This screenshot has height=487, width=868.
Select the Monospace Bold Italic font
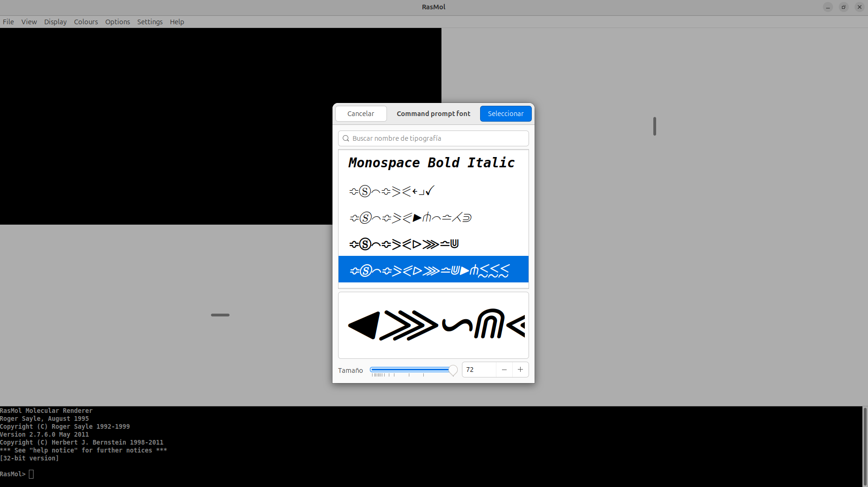tap(432, 163)
